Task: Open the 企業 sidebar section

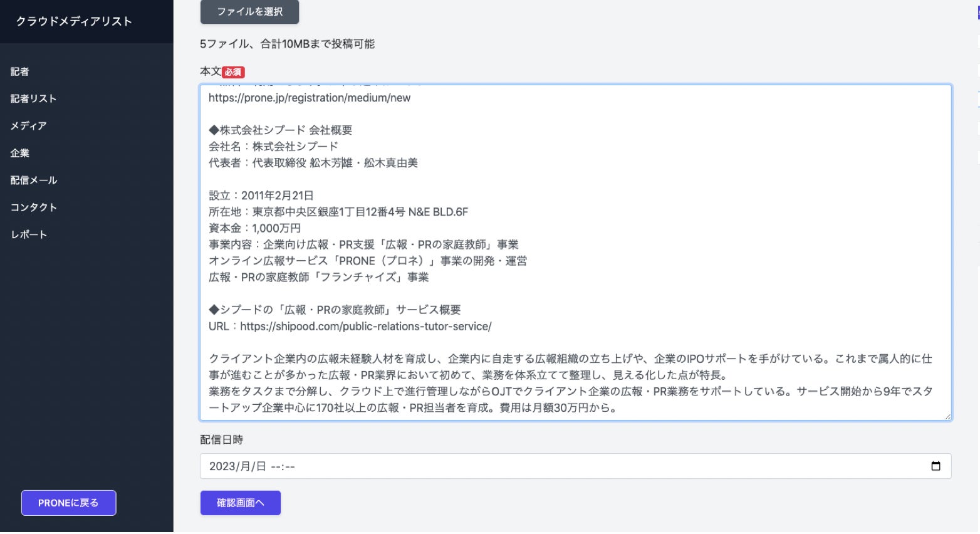Action: tap(20, 153)
